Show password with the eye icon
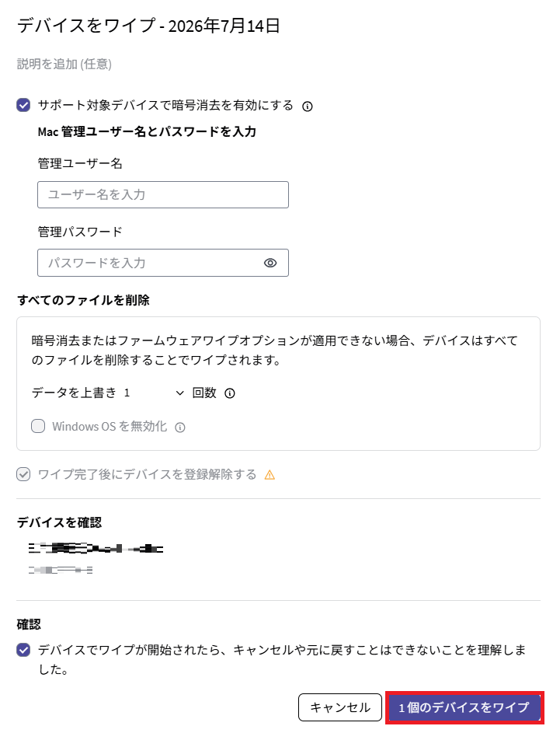 (270, 263)
